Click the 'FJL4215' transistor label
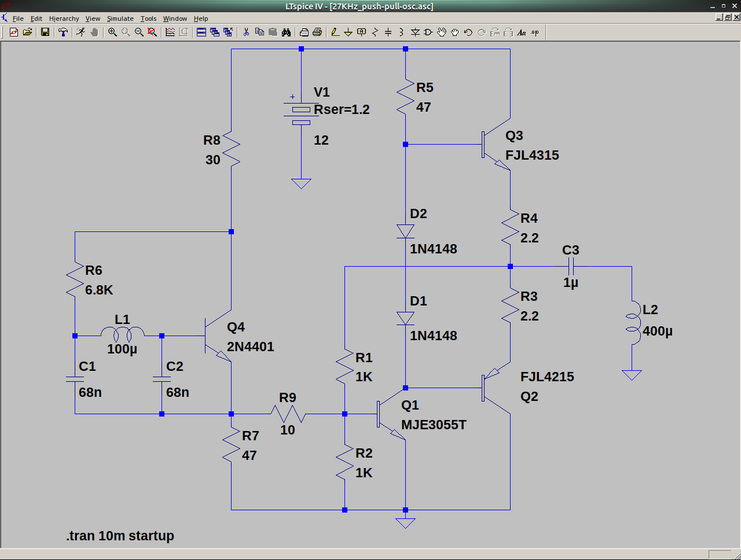Viewport: 741px width, 560px height. 547,377
